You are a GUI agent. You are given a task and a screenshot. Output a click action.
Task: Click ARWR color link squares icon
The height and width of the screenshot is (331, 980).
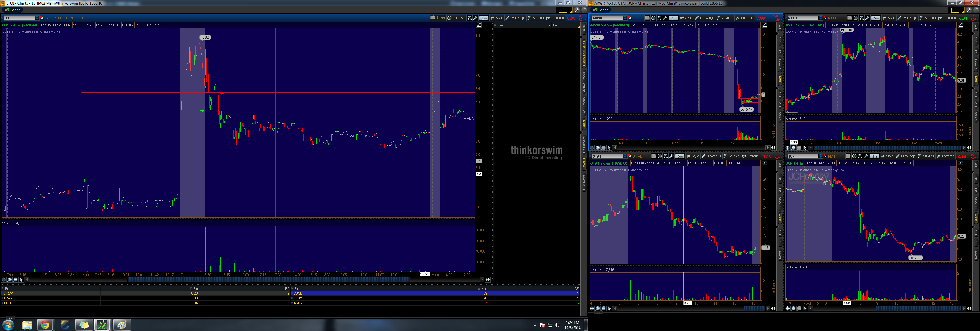(x=630, y=18)
